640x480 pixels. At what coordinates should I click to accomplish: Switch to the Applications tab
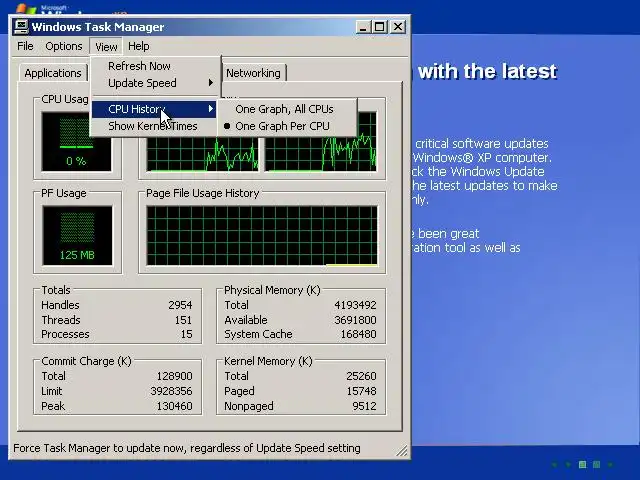(x=53, y=73)
